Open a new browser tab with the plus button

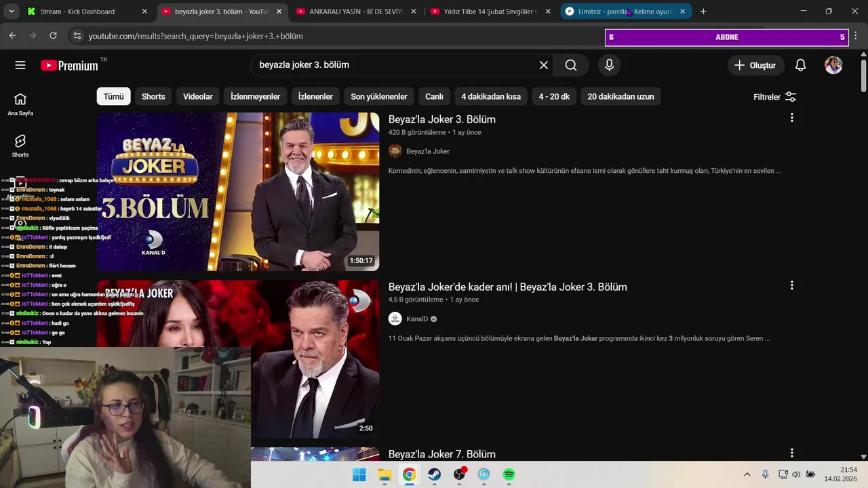(703, 12)
